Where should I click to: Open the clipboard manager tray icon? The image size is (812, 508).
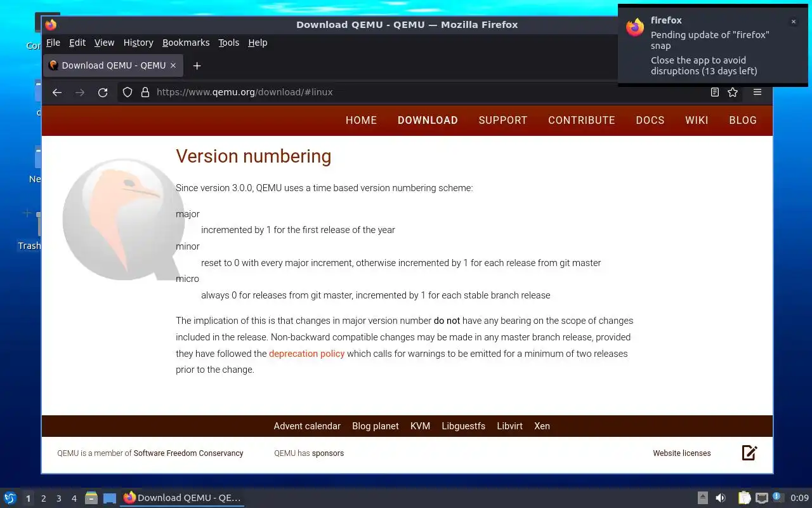click(744, 498)
